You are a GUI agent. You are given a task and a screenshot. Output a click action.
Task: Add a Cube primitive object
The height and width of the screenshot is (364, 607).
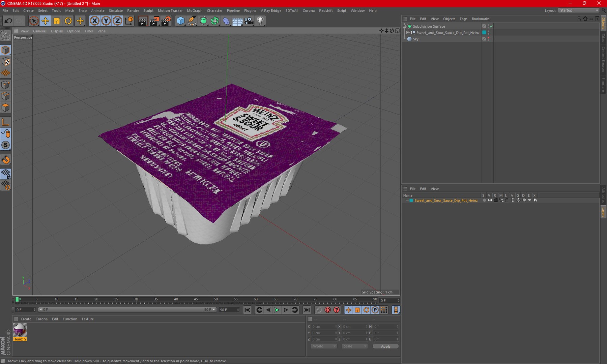180,21
